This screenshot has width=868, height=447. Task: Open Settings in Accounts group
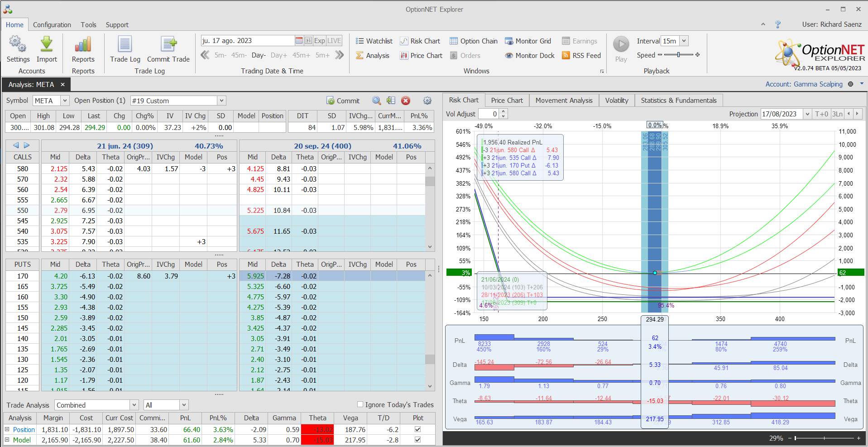coord(18,49)
